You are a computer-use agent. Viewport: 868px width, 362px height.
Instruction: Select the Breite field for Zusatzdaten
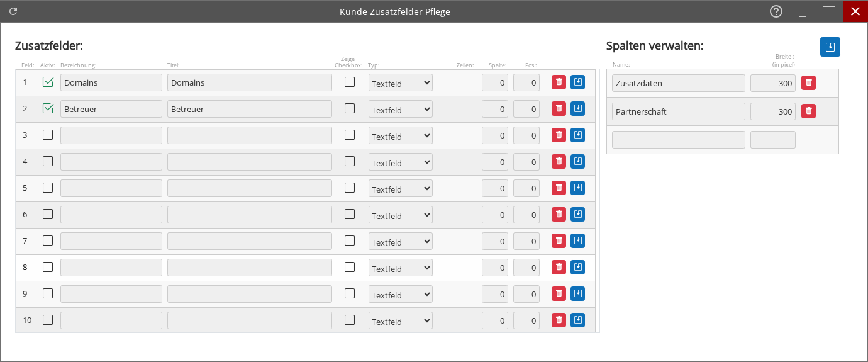(772, 83)
